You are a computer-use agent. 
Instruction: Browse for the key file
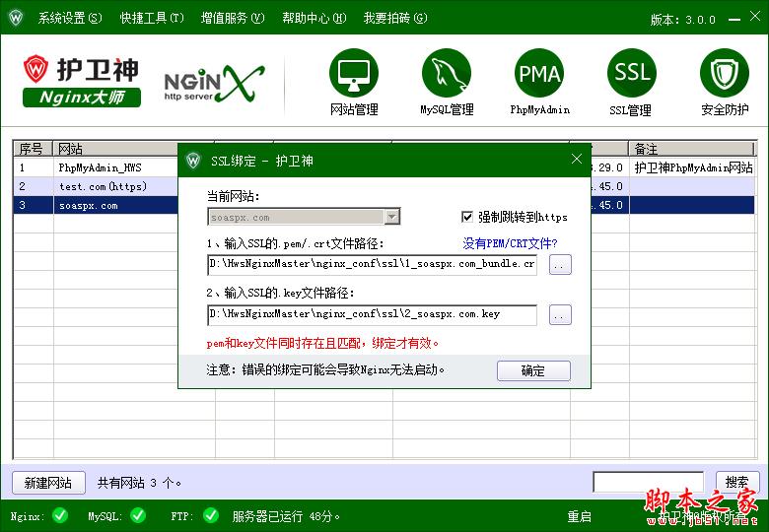point(560,315)
